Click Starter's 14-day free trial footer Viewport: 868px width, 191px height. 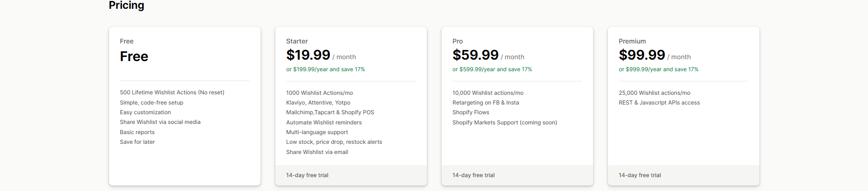coord(307,175)
